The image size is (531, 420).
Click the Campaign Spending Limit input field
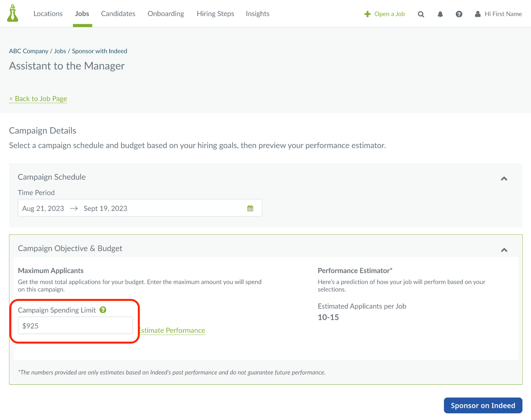pyautogui.click(x=75, y=325)
